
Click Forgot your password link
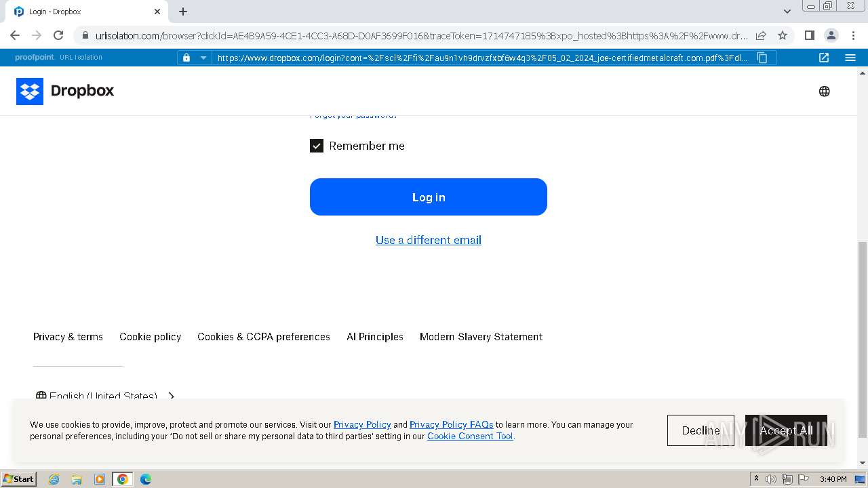[353, 116]
